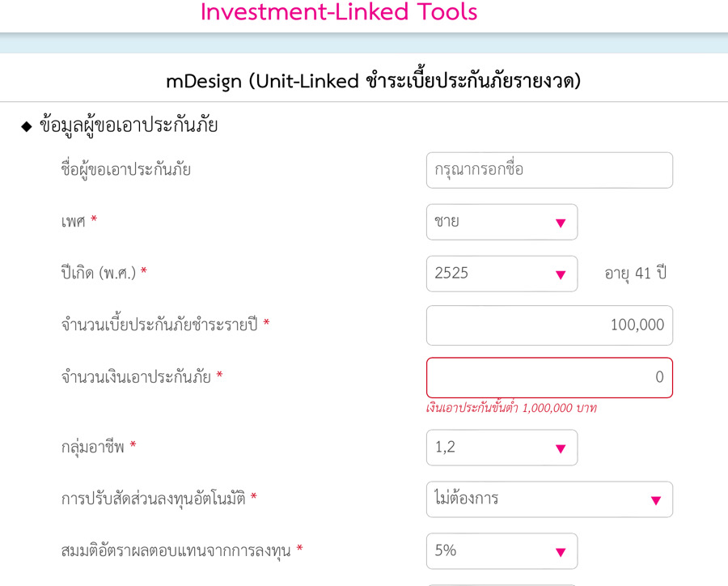This screenshot has width=728, height=586.
Task: Click the ข้อมูลผู้ขอเอาประกันภัย section header text
Action: (129, 125)
